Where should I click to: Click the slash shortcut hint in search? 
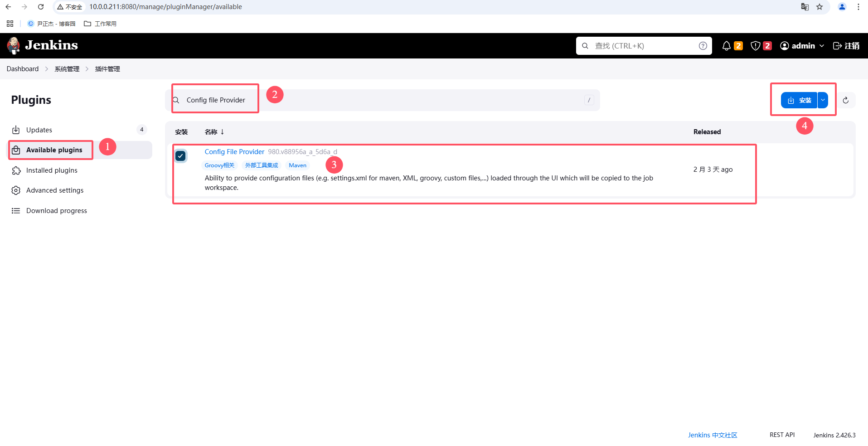coord(589,100)
